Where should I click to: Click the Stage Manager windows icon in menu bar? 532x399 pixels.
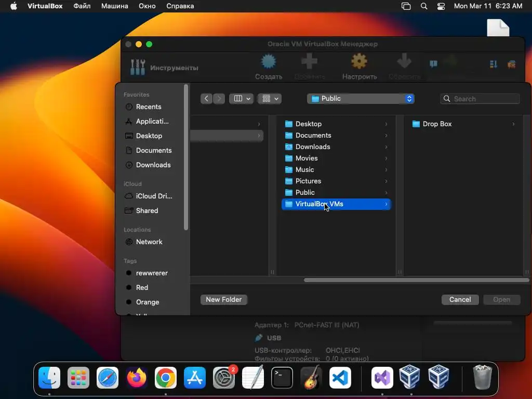(x=406, y=6)
